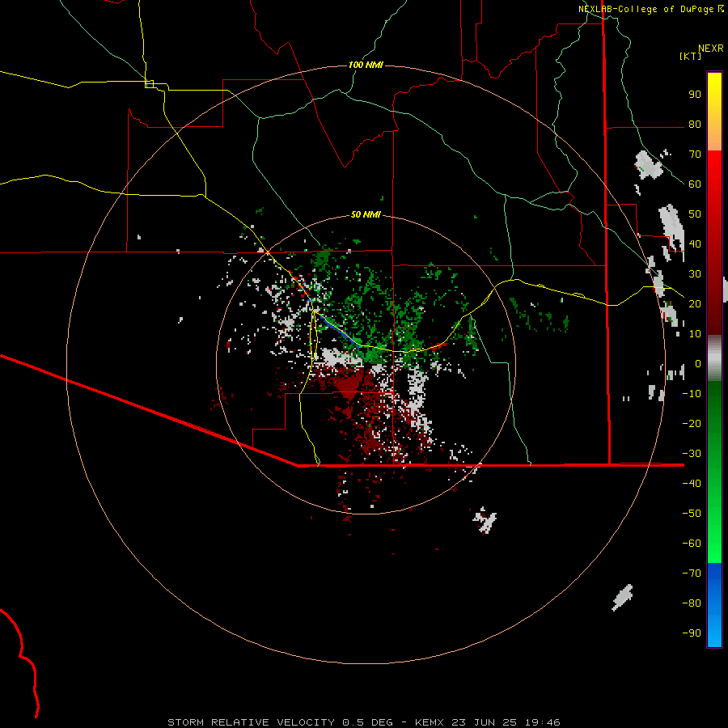This screenshot has height=728, width=728.
Task: Click the positive 80 scale label
Action: 695,125
